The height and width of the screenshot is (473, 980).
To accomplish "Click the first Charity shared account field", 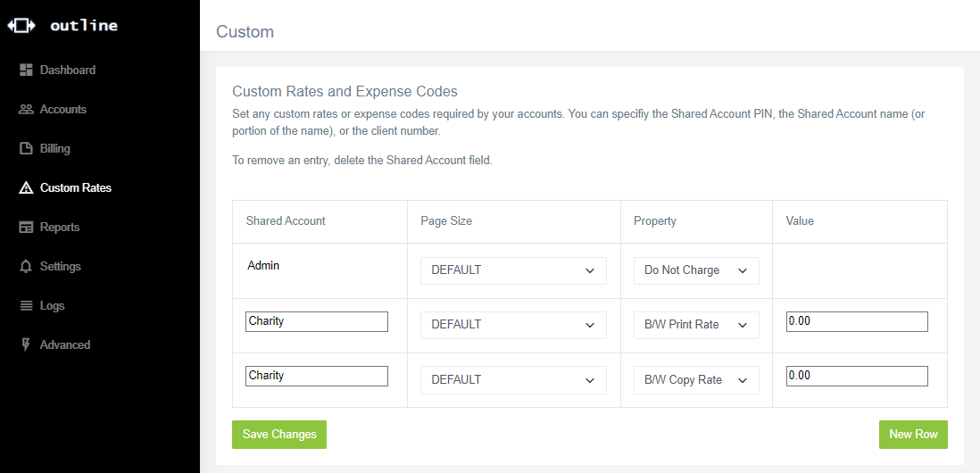I will 317,321.
